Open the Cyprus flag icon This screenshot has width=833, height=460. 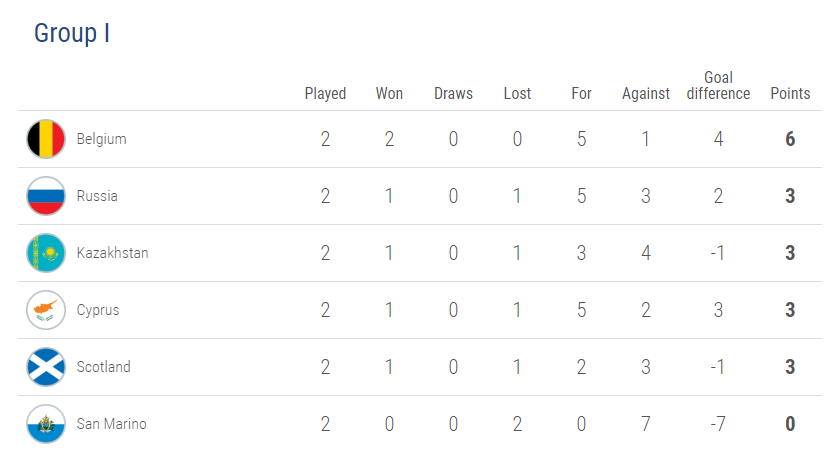click(46, 310)
